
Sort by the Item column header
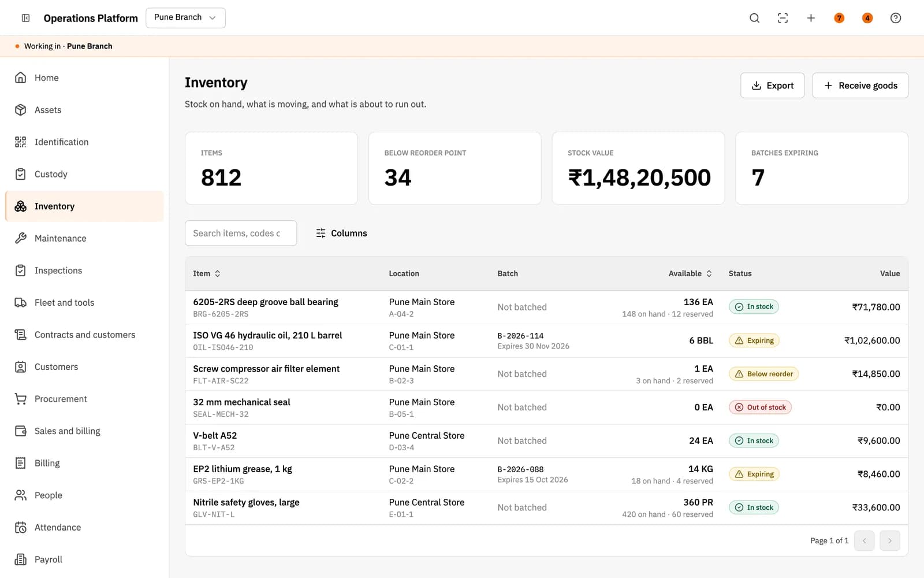tap(206, 273)
